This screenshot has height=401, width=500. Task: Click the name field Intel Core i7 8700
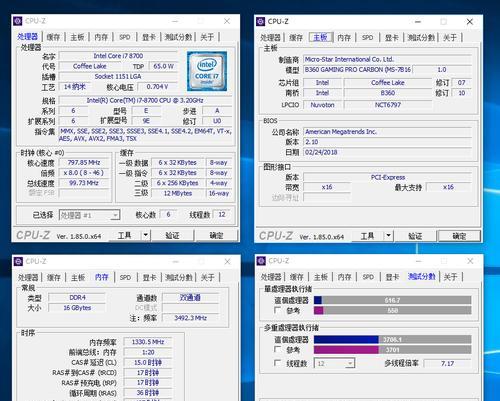tap(118, 56)
